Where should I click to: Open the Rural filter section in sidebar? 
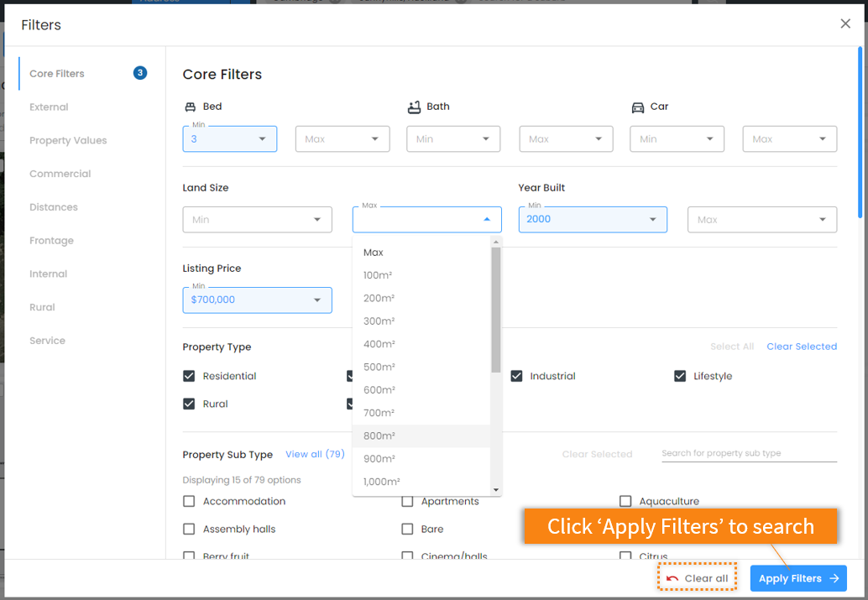pos(42,307)
